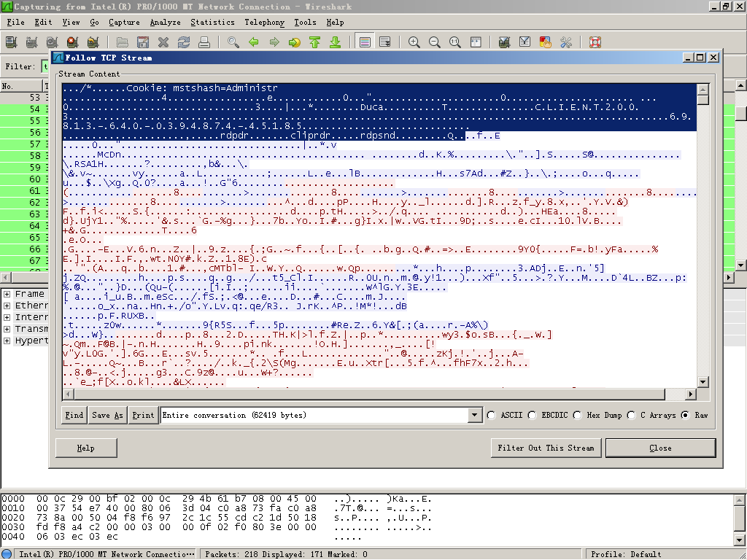Click Filter Out This Stream button
Viewport: 747px width, 560px height.
point(546,448)
